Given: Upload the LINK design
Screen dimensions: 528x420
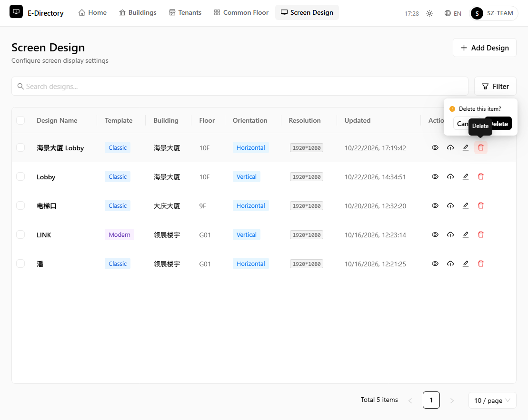Looking at the screenshot, I should (450, 234).
